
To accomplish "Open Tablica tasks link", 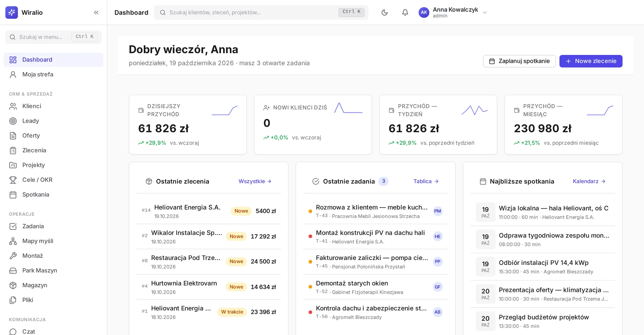I will tap(426, 181).
